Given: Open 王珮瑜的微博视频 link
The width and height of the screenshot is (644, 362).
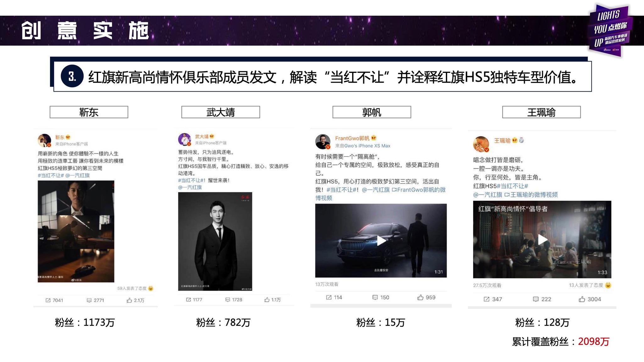Looking at the screenshot, I should pyautogui.click(x=534, y=195).
